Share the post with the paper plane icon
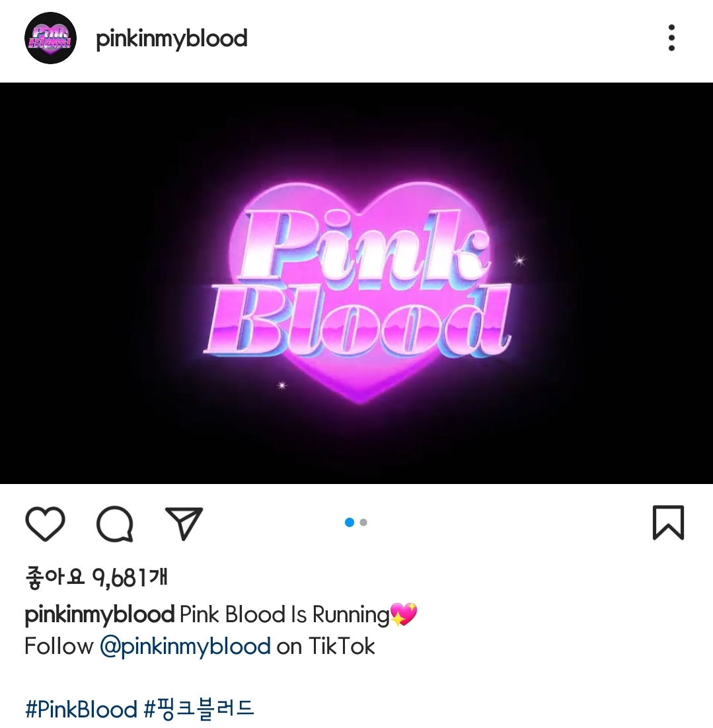Image resolution: width=713 pixels, height=728 pixels. [x=184, y=523]
